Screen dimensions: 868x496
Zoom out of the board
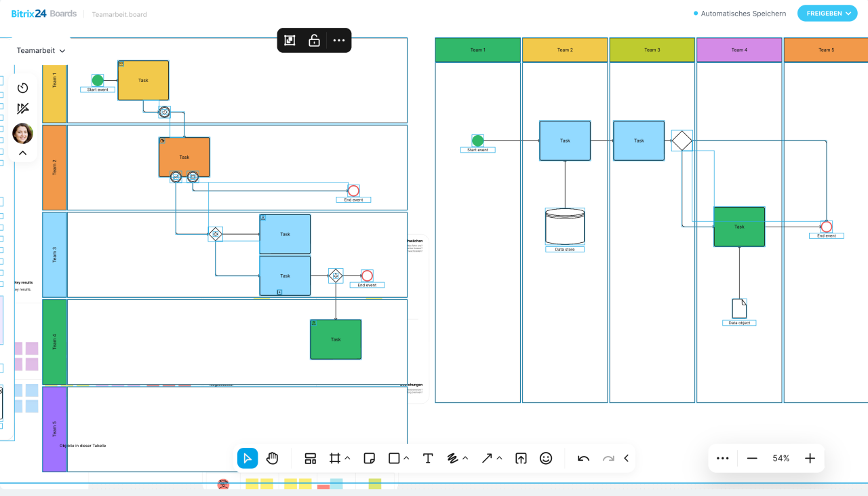point(752,458)
